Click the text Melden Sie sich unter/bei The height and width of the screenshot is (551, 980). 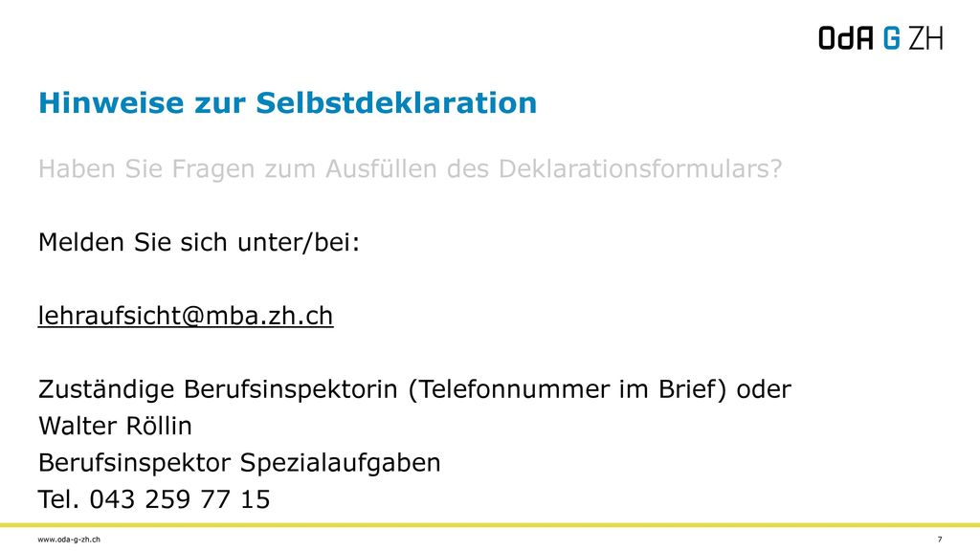[199, 242]
